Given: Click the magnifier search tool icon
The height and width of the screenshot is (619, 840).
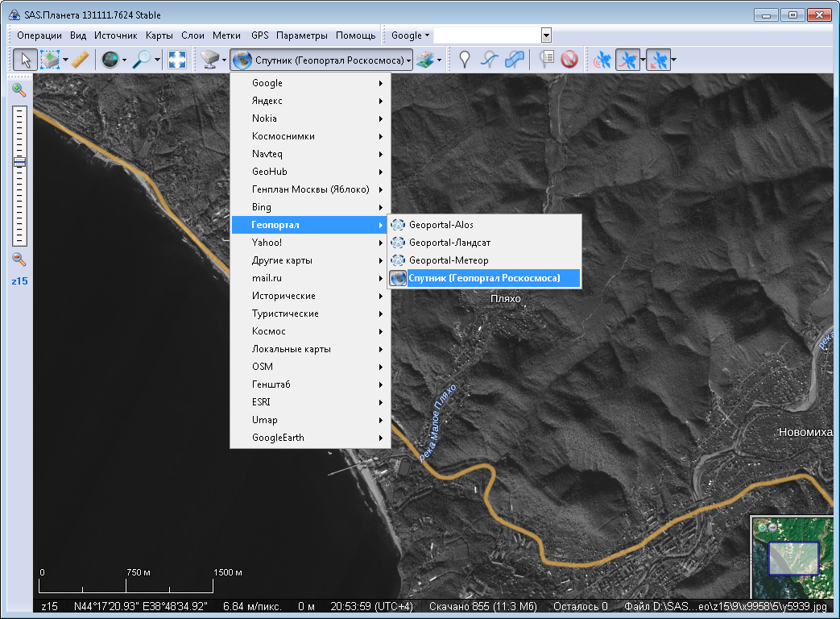Looking at the screenshot, I should pyautogui.click(x=142, y=60).
